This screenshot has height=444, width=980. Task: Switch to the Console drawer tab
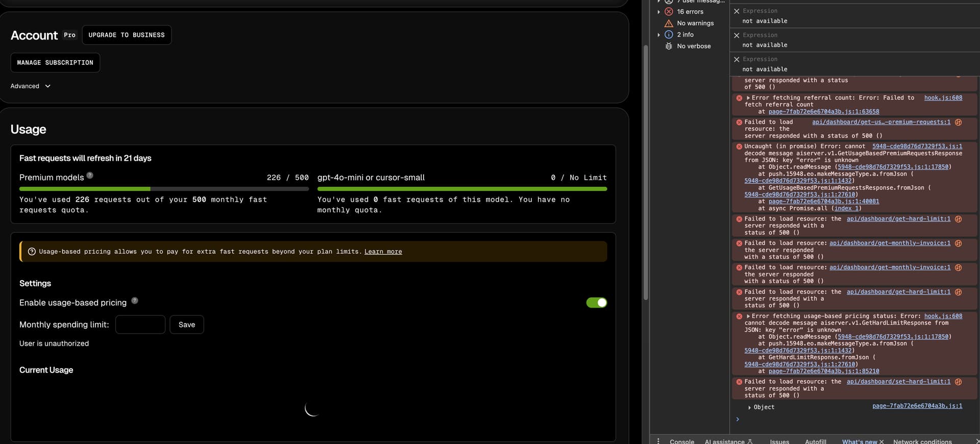(x=682, y=441)
